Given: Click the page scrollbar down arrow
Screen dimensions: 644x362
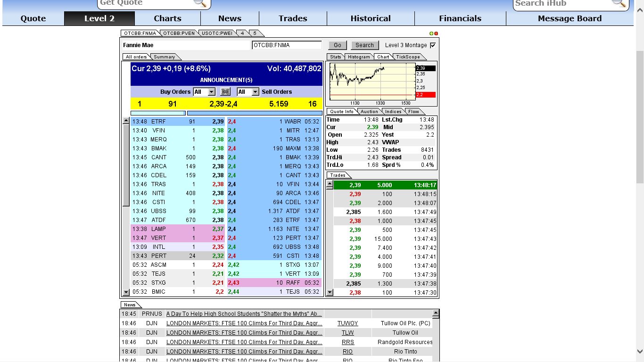Looking at the screenshot, I should click(640, 351).
